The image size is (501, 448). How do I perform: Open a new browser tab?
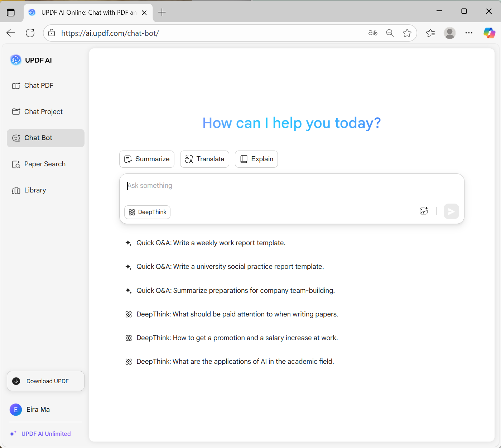click(x=162, y=13)
